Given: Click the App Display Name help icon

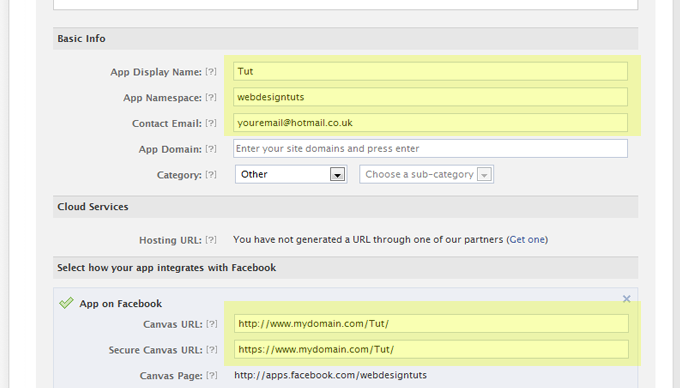Looking at the screenshot, I should point(211,72).
